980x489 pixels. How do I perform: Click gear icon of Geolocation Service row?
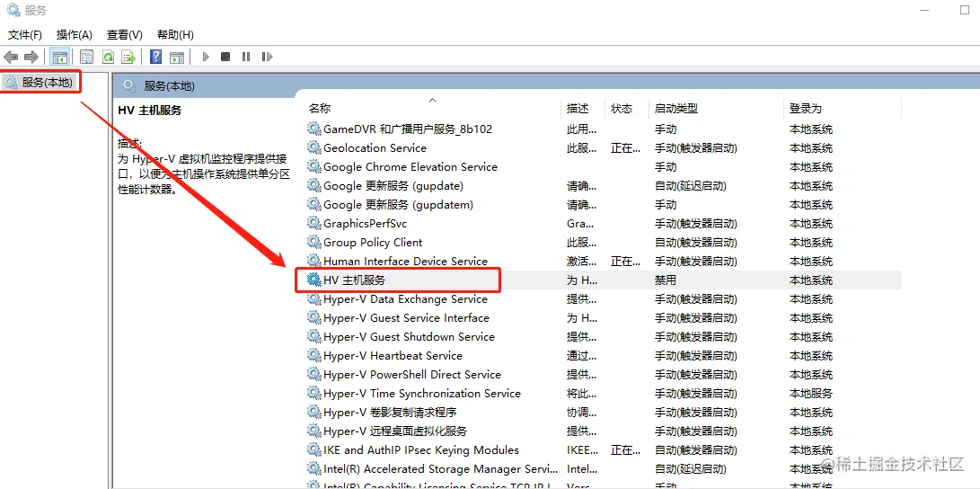[313, 147]
